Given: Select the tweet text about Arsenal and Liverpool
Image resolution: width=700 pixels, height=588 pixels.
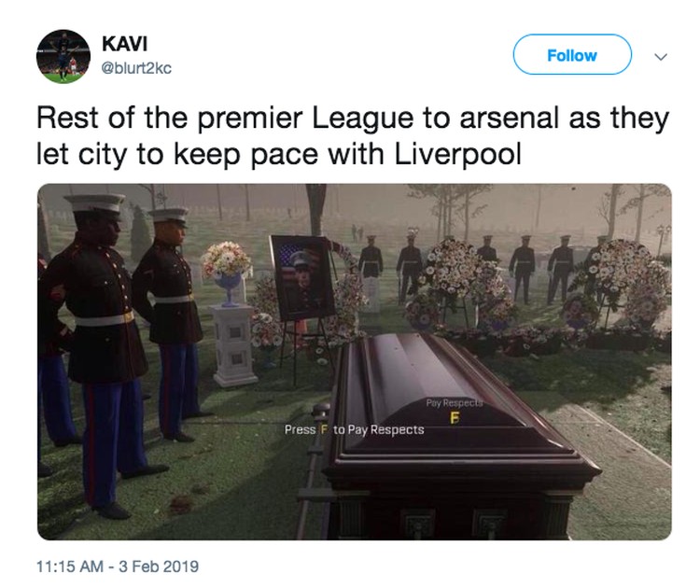Looking at the screenshot, I should click(353, 136).
